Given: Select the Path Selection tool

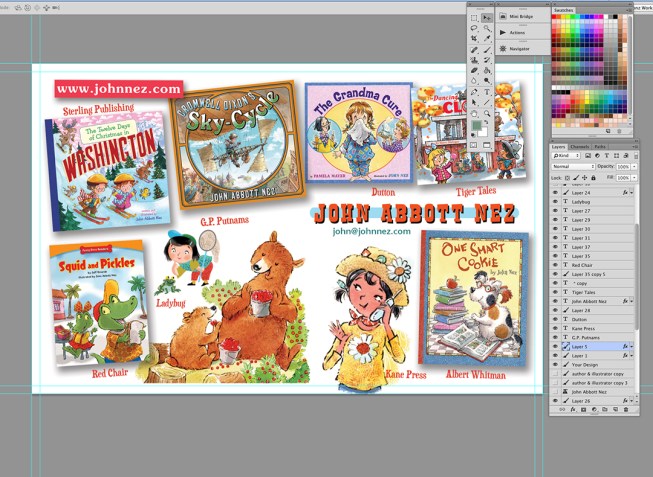Looking at the screenshot, I should [474, 102].
